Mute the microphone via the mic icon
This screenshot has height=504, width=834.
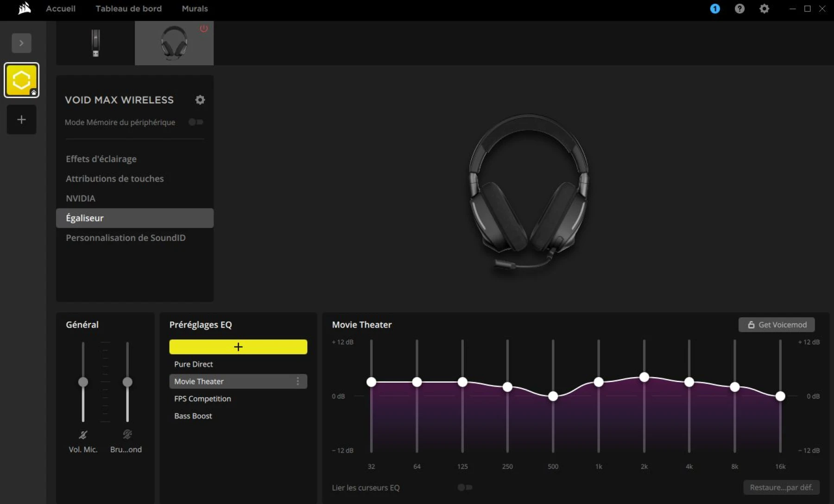pos(82,435)
